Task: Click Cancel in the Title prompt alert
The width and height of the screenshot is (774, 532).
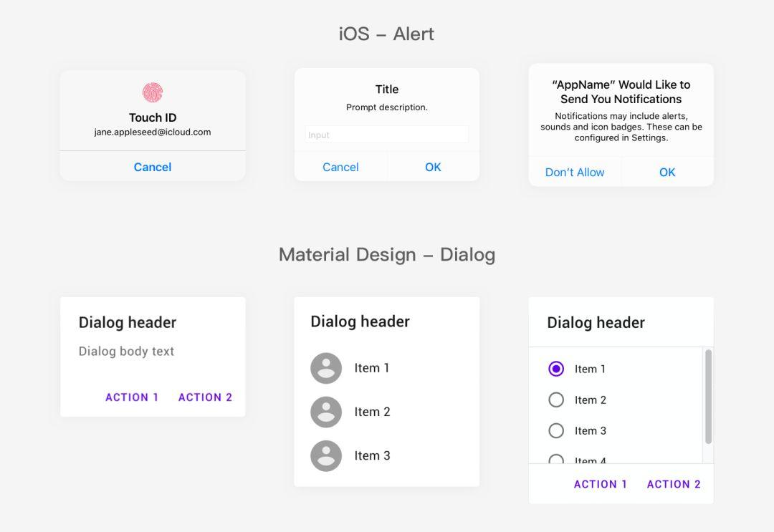Action: [x=340, y=167]
